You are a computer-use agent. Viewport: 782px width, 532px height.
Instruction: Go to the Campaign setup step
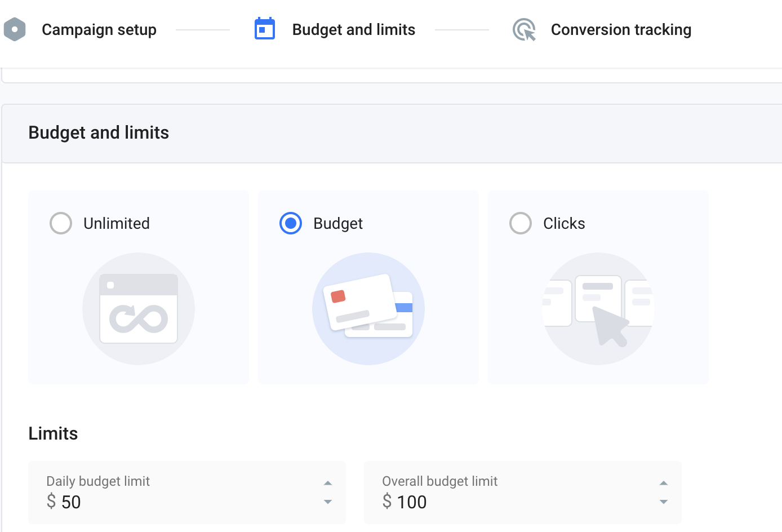(x=99, y=29)
